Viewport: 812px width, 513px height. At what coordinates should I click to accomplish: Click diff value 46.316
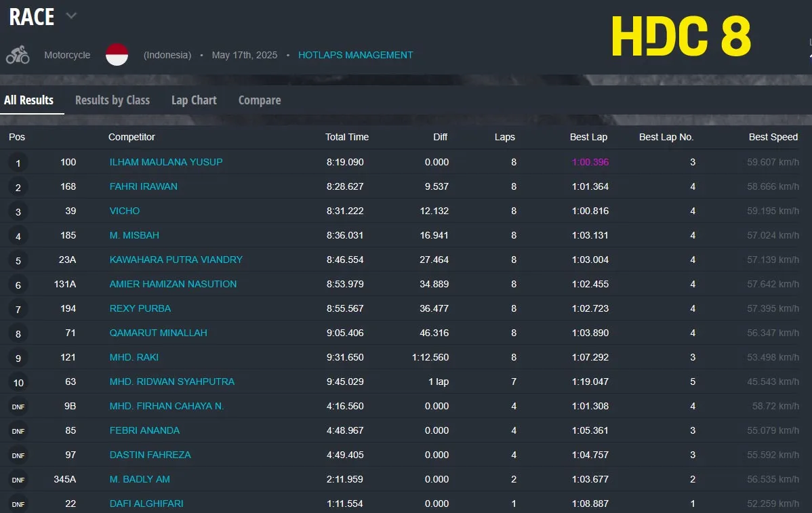point(434,332)
